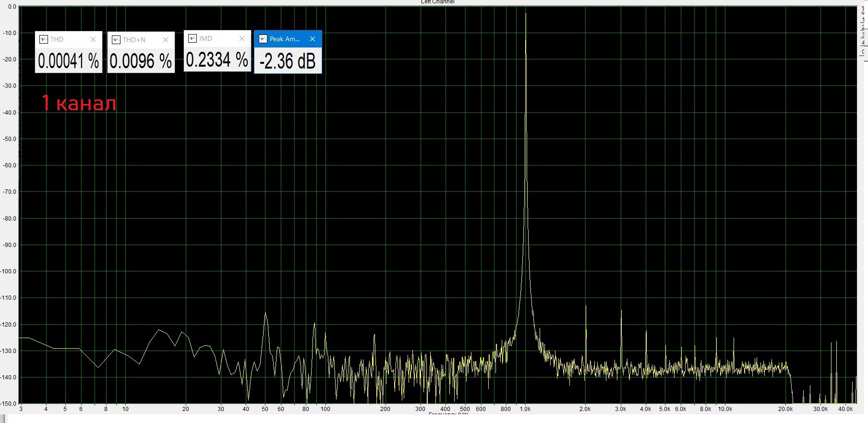Viewport: 868px width, 423px height.
Task: Click the THD+N window graph icon
Action: click(x=116, y=40)
